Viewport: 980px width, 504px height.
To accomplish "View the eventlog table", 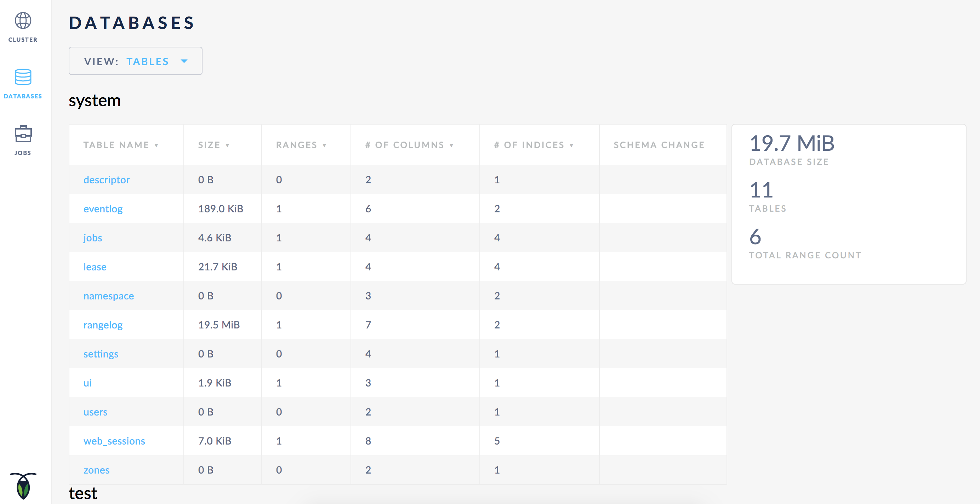I will (103, 208).
